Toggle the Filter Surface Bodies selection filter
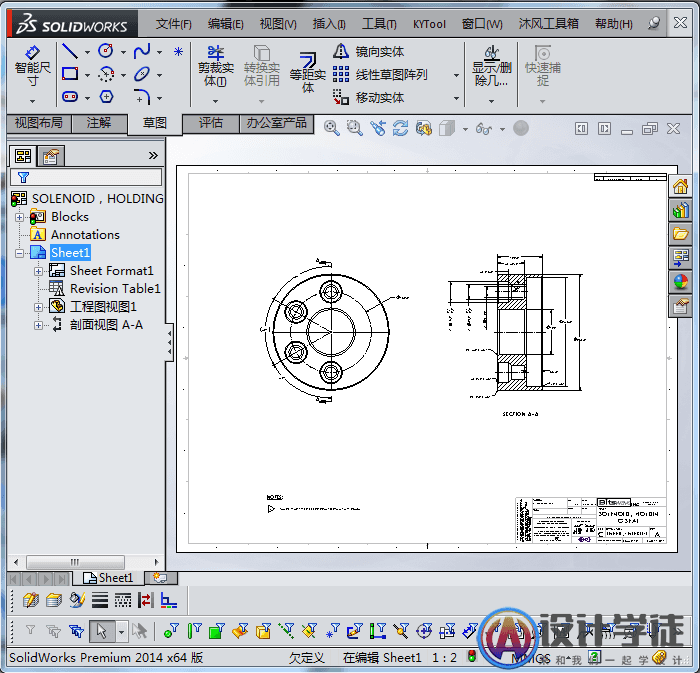700x673 pixels. [240, 631]
